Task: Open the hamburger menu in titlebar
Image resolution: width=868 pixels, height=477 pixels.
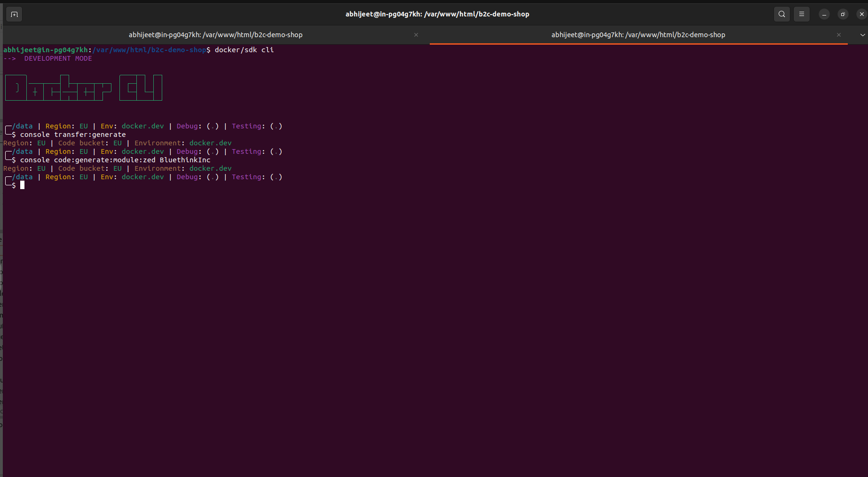Action: (x=802, y=14)
